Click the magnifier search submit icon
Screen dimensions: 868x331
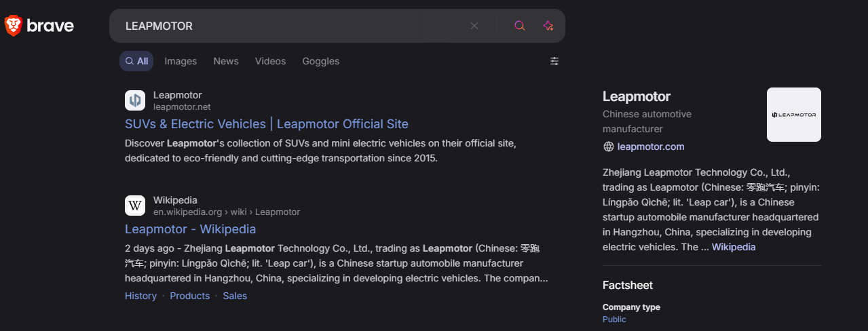pyautogui.click(x=520, y=26)
